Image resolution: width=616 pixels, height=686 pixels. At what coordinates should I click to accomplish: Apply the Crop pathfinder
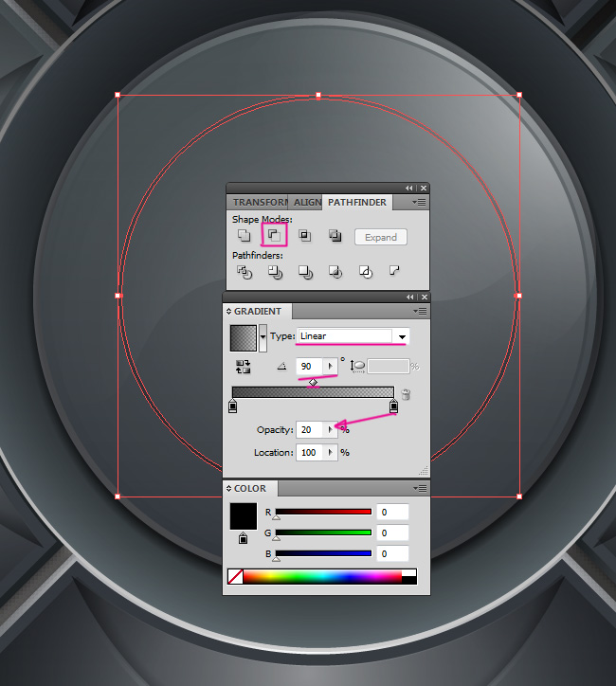click(x=335, y=272)
